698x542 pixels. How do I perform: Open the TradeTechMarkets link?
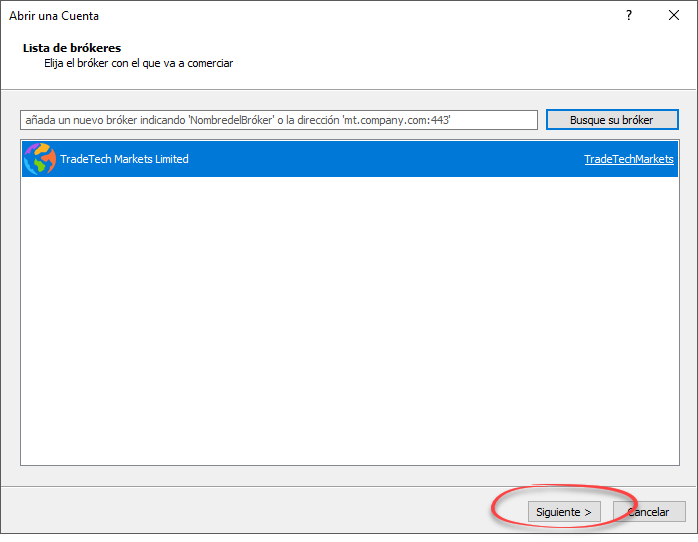tap(629, 159)
